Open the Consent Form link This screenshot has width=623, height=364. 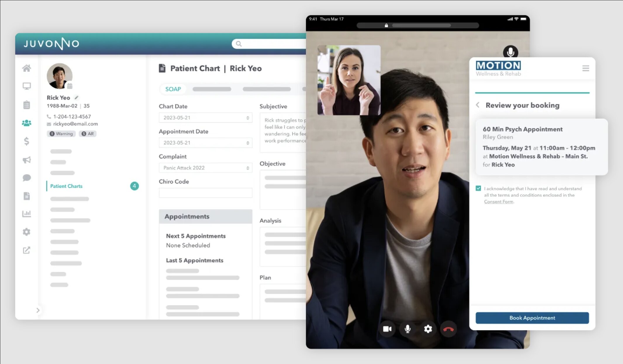(498, 202)
